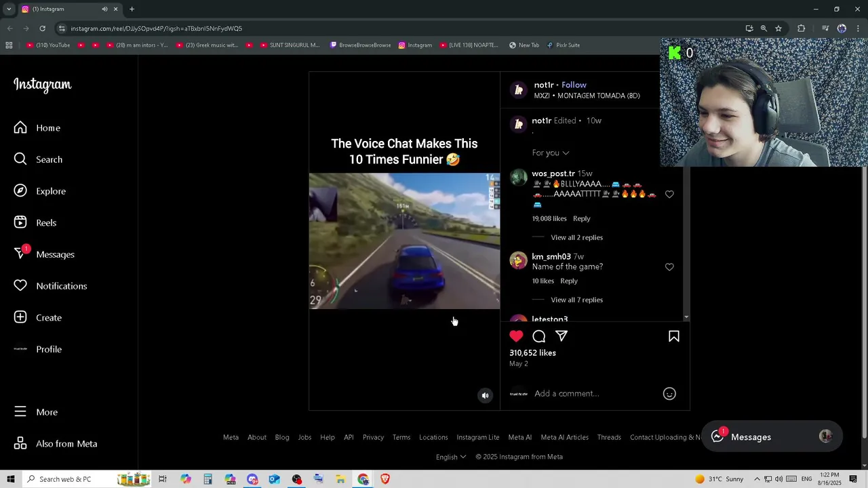Click the address bar URL
The image size is (868, 488).
[156, 28]
